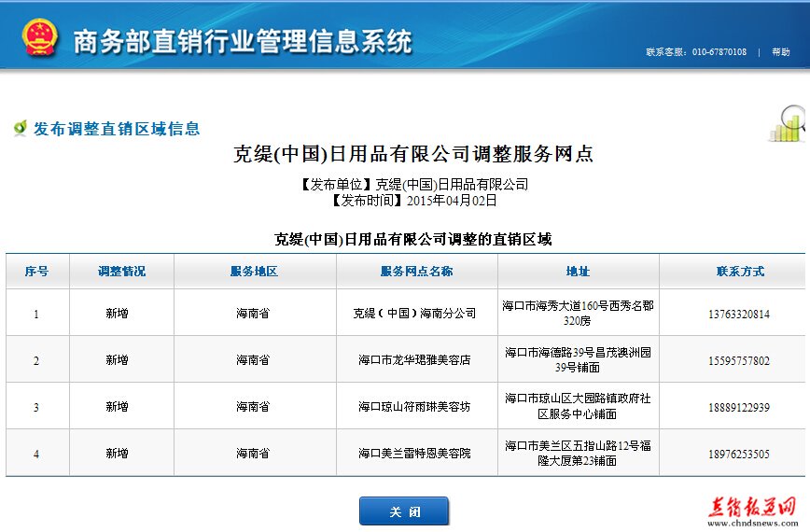Open the 帮助 help link
This screenshot has height=532, width=810.
click(780, 51)
